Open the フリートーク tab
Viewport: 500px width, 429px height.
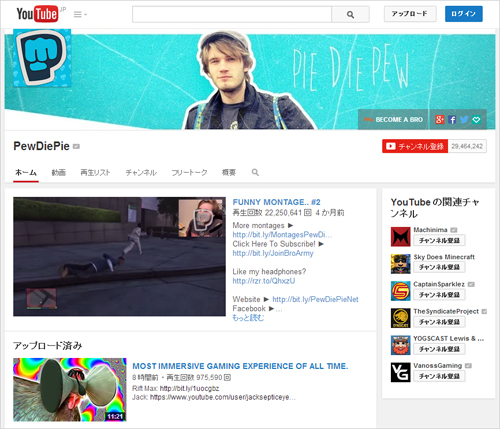(x=189, y=172)
